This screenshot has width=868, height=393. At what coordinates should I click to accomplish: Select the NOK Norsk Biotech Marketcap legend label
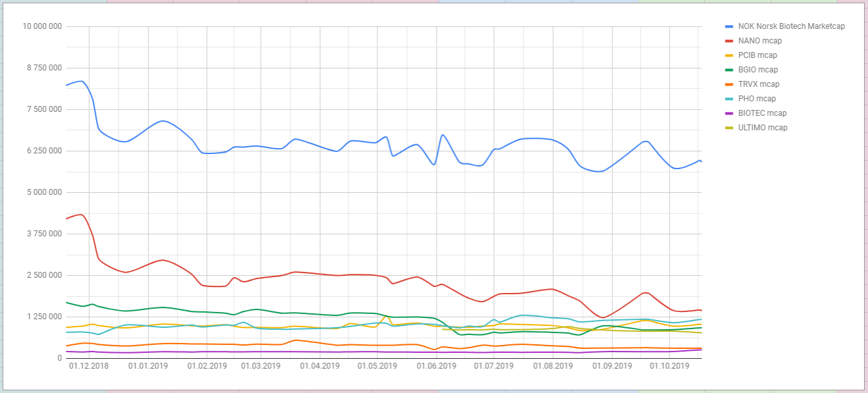791,26
